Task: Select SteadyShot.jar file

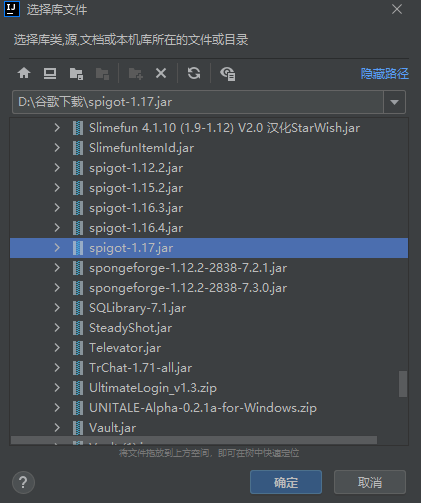Action: (x=130, y=328)
